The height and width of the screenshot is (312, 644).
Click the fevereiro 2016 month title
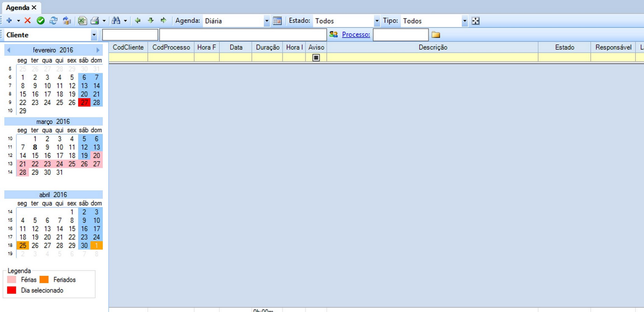tap(53, 50)
